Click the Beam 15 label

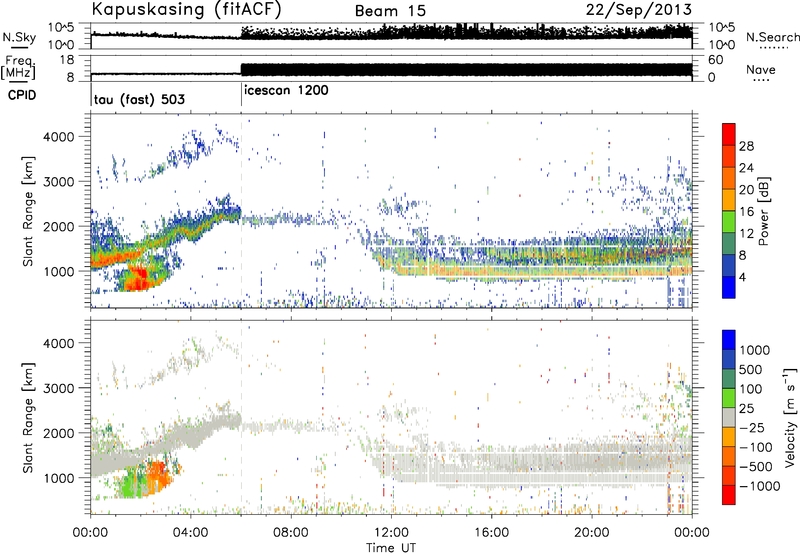coord(390,11)
